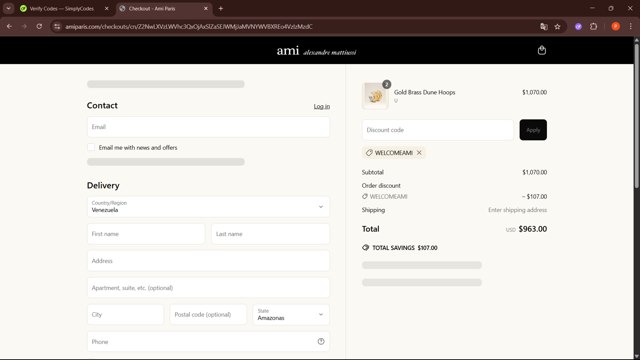Go back with the browser back arrow
Image resolution: width=640 pixels, height=360 pixels.
[x=9, y=27]
